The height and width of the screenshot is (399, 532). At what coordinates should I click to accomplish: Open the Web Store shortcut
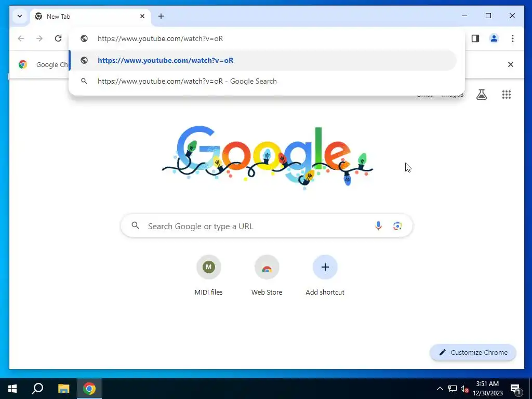[267, 276]
